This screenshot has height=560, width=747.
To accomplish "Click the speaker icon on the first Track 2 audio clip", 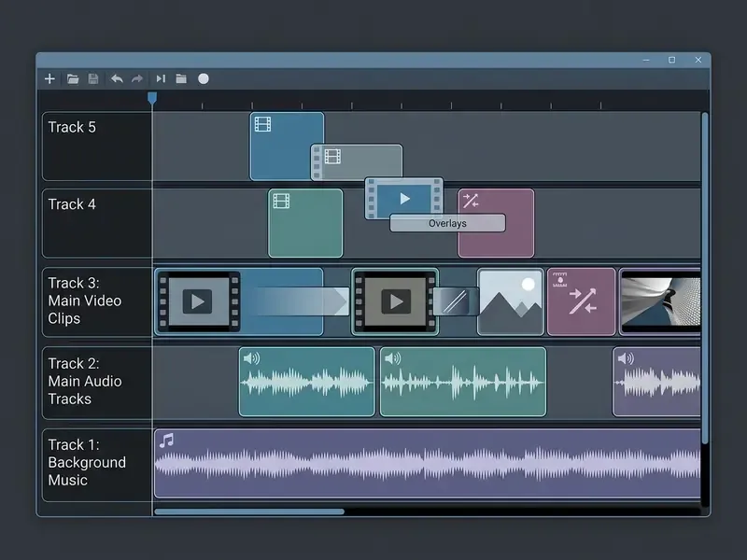I will pos(251,358).
